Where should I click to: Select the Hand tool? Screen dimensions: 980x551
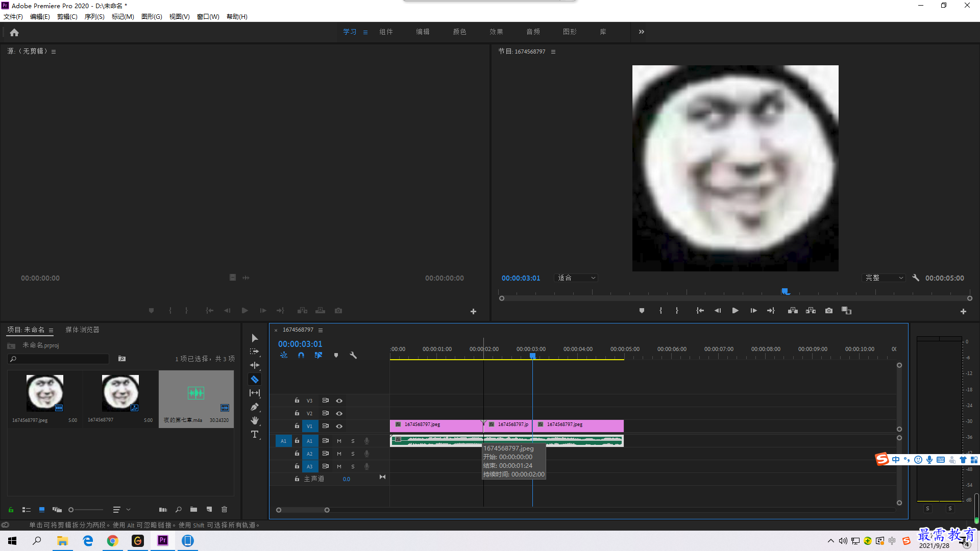pos(255,420)
